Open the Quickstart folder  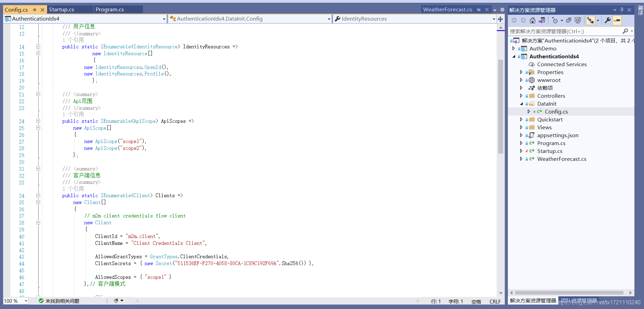550,120
